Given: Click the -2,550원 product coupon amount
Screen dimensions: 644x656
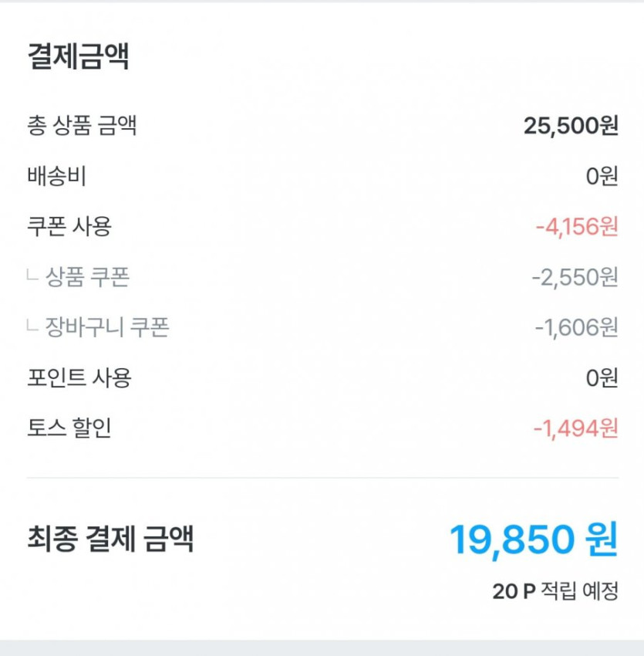Looking at the screenshot, I should pyautogui.click(x=575, y=277).
